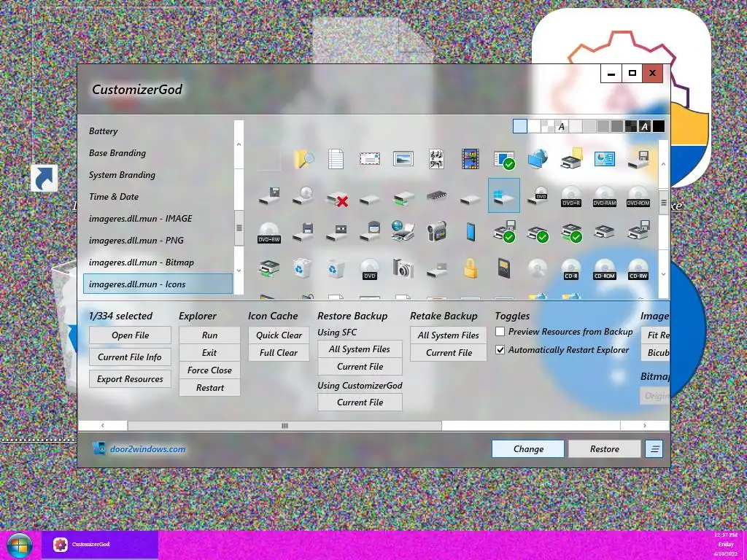Select the drive with red X icon

click(x=337, y=198)
